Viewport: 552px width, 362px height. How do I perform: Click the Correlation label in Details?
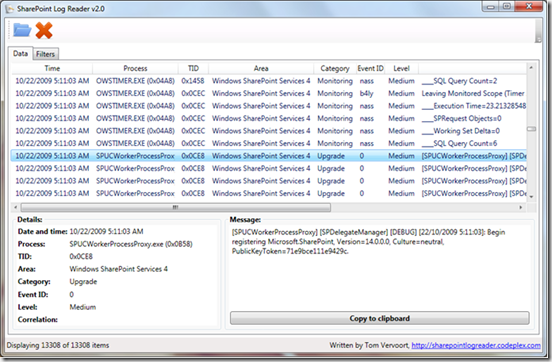38,320
